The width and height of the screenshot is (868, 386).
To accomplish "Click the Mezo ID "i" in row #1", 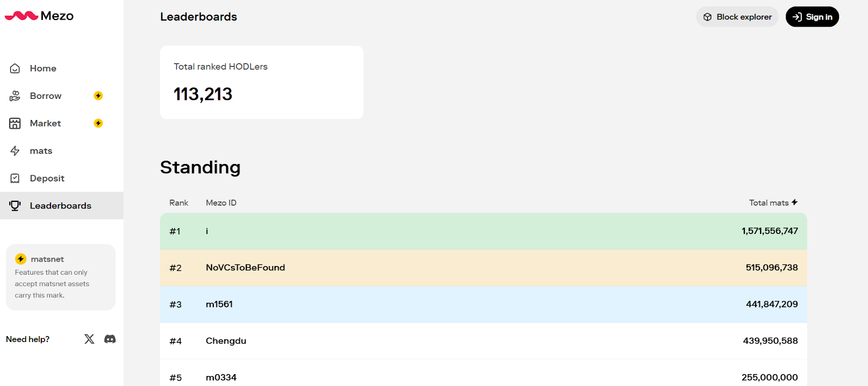I will [x=207, y=231].
